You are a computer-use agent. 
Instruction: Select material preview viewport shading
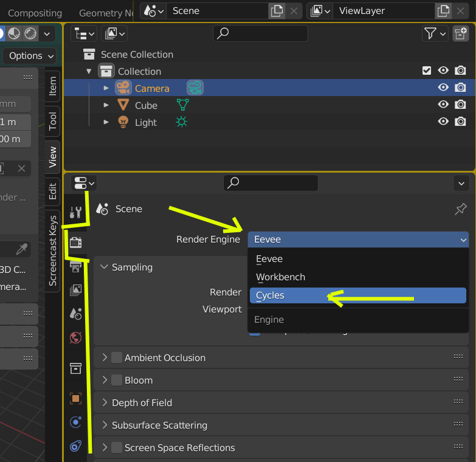point(13,33)
